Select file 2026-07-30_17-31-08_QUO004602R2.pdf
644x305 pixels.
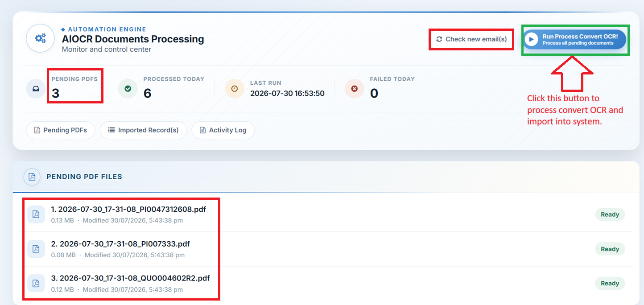[130, 278]
